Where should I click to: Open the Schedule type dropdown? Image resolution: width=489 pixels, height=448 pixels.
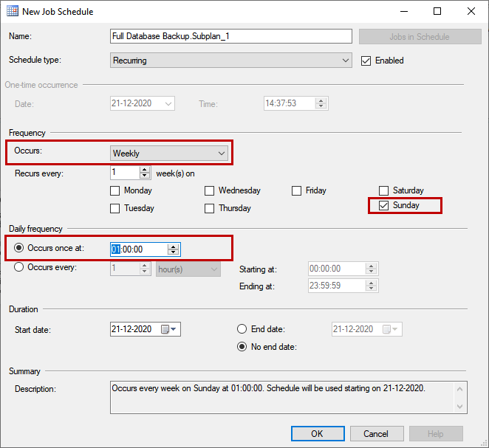coord(230,61)
